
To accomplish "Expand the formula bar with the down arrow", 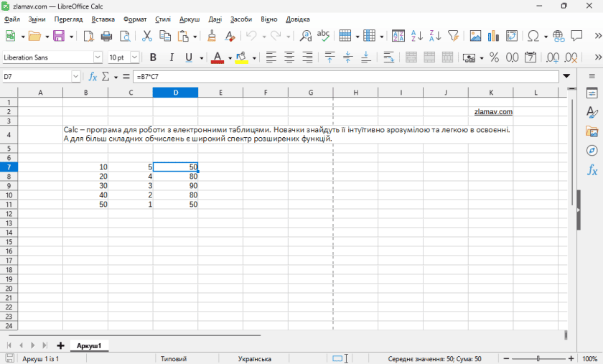I will pyautogui.click(x=566, y=76).
